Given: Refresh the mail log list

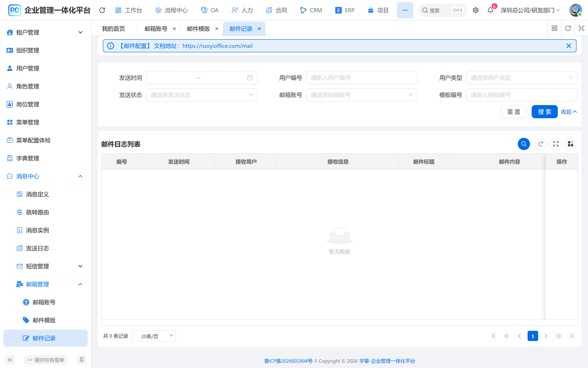Looking at the screenshot, I should click(x=541, y=144).
